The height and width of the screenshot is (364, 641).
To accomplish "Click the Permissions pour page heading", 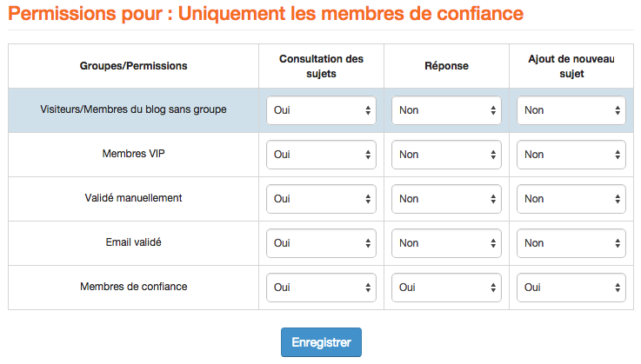I will tap(266, 14).
